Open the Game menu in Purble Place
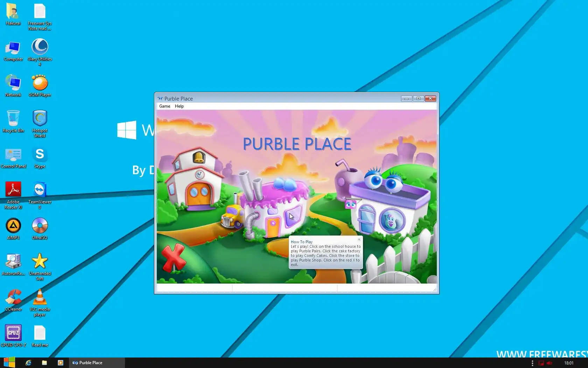Image resolution: width=588 pixels, height=368 pixels. pyautogui.click(x=164, y=106)
